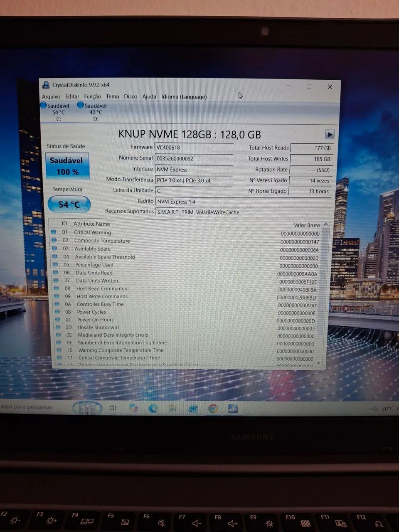Viewport: 399px width, 532px height.
Task: Open the Idioma (Language) menu
Action: coord(184,97)
